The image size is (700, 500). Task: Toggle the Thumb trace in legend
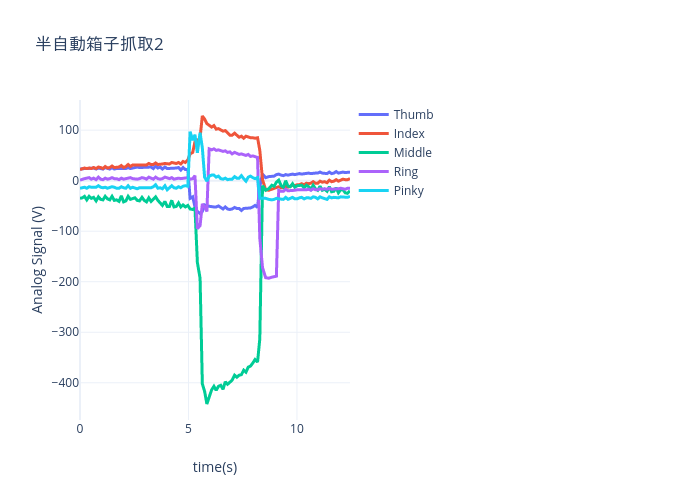[396, 115]
